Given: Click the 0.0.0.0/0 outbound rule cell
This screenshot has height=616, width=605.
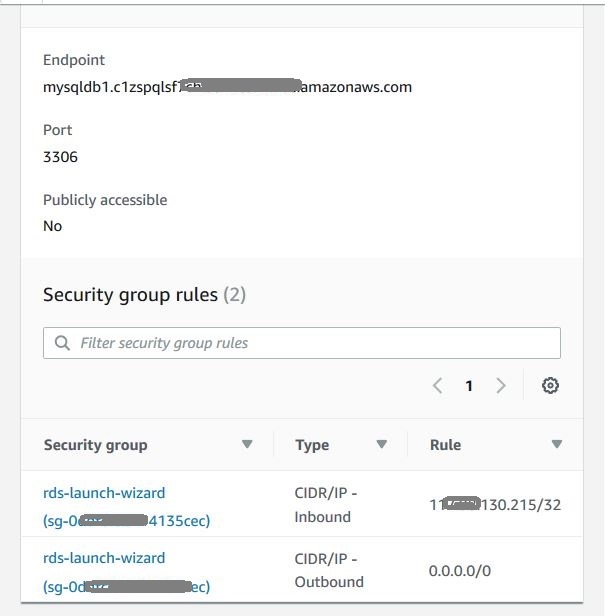Looking at the screenshot, I should 460,571.
